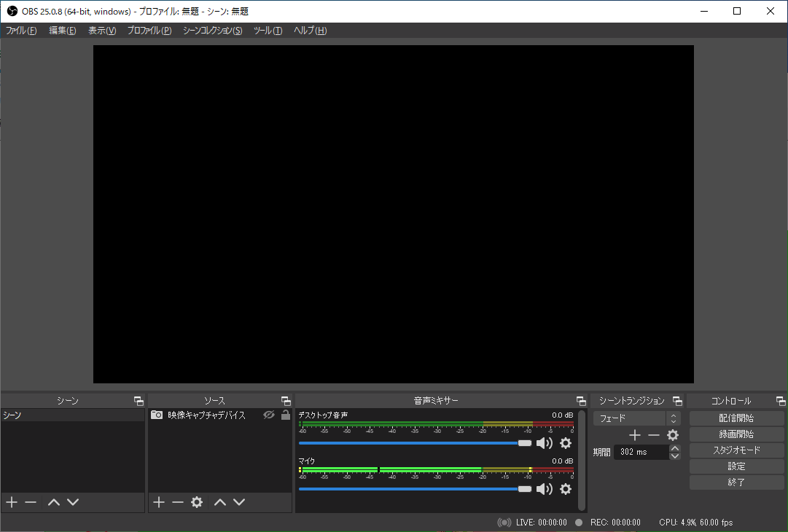788x532 pixels.
Task: Quit OBS with the 終了 button
Action: click(737, 482)
